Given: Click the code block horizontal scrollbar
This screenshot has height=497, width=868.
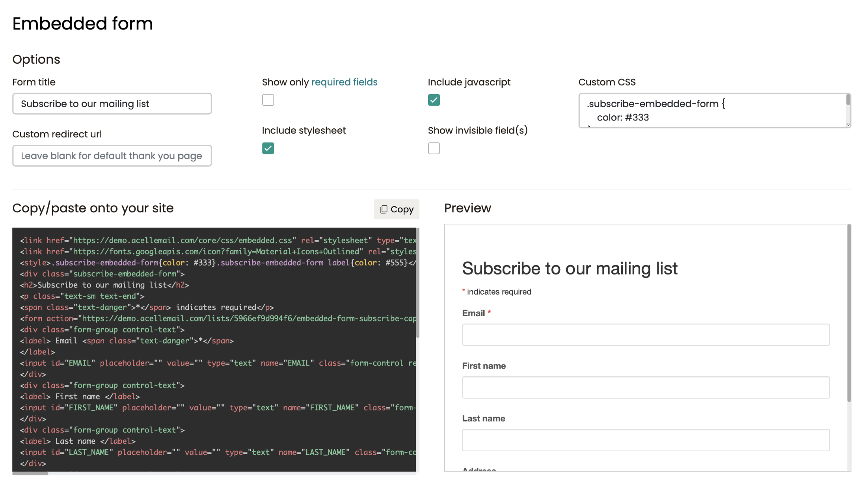Looking at the screenshot, I should click(30, 473).
